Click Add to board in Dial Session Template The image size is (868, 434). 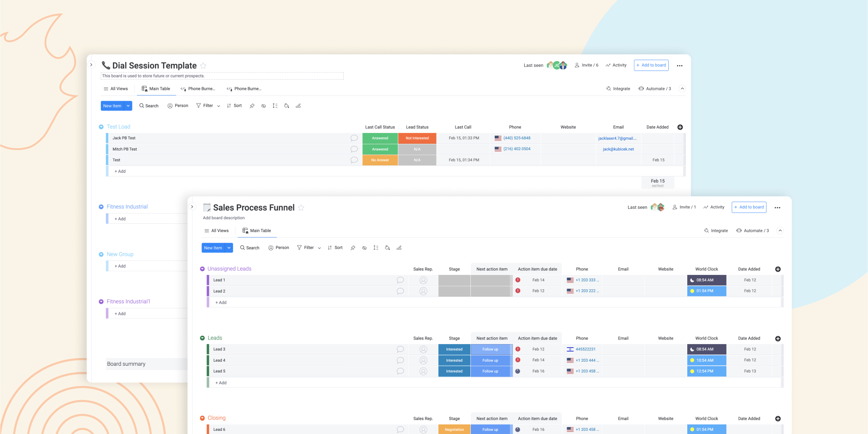tap(651, 65)
